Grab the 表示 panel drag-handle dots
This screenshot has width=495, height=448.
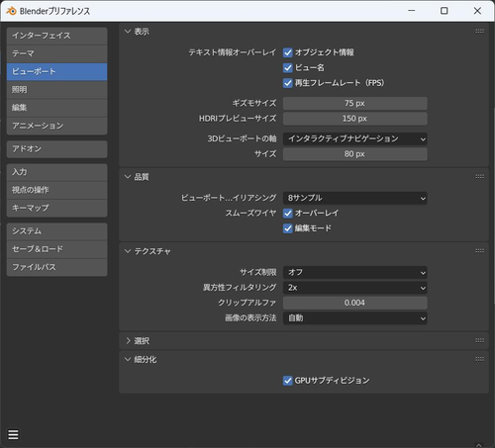click(x=480, y=31)
